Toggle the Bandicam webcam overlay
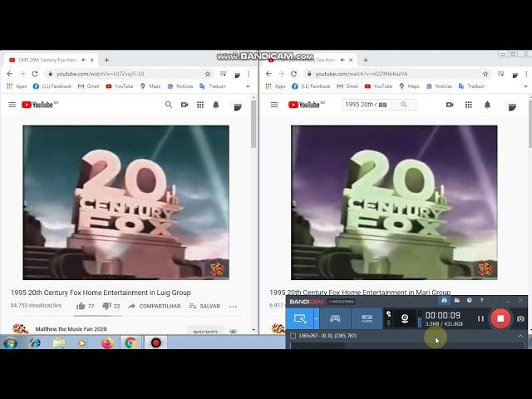 click(x=405, y=318)
